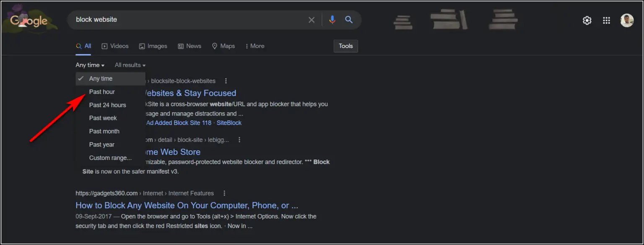The image size is (644, 245).
Task: Choose Custom range from the time menu
Action: tap(110, 157)
